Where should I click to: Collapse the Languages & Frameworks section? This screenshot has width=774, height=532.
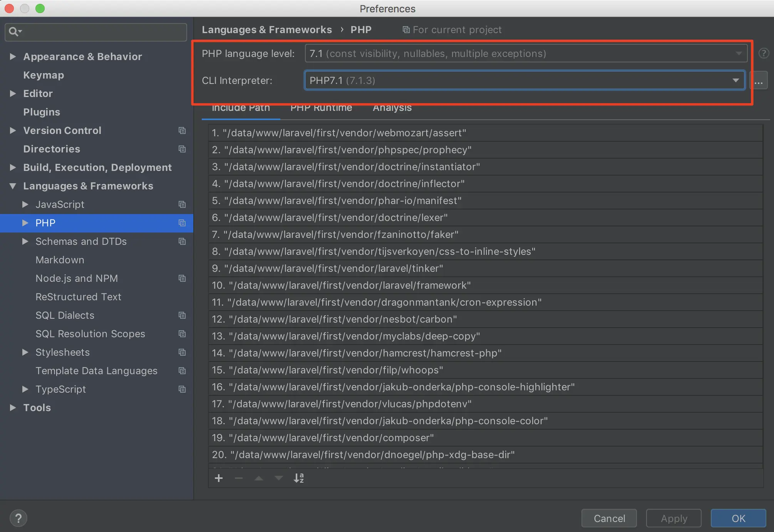pos(13,186)
